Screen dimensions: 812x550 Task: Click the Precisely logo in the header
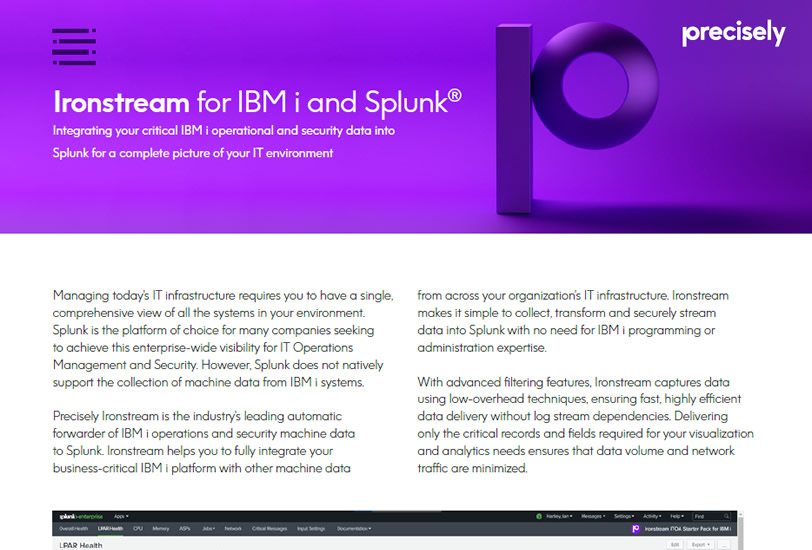coord(733,33)
